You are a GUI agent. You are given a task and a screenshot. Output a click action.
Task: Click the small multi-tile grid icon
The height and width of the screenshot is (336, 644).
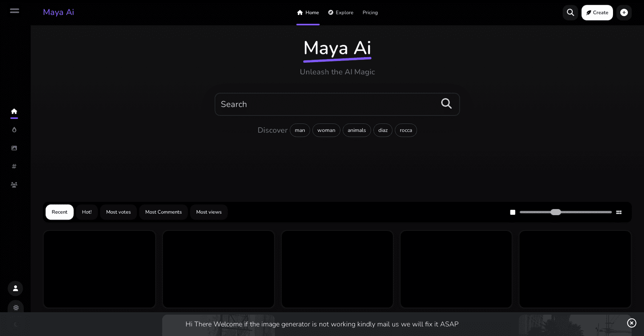click(619, 212)
